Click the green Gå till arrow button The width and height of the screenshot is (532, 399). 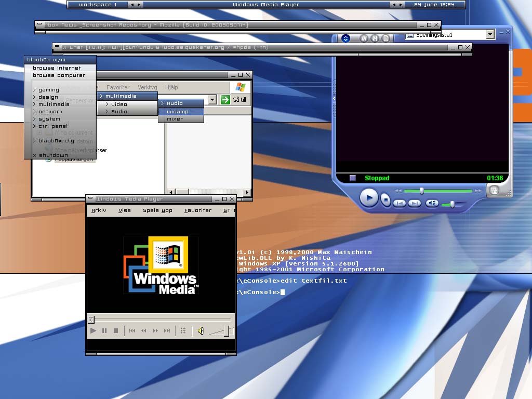(225, 100)
